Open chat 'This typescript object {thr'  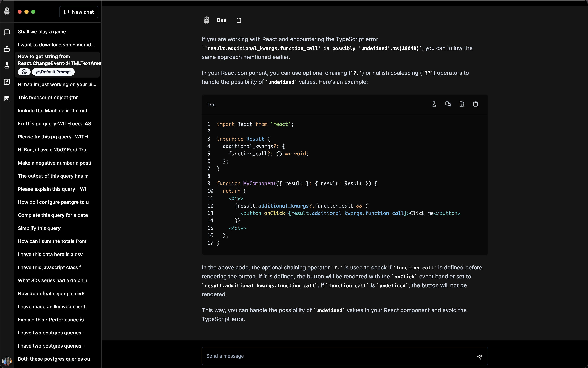coord(57,98)
